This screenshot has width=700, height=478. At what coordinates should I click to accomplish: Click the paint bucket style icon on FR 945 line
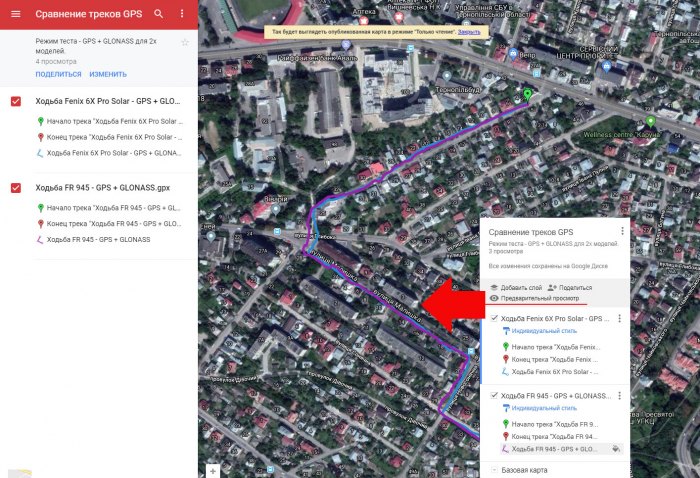[616, 449]
